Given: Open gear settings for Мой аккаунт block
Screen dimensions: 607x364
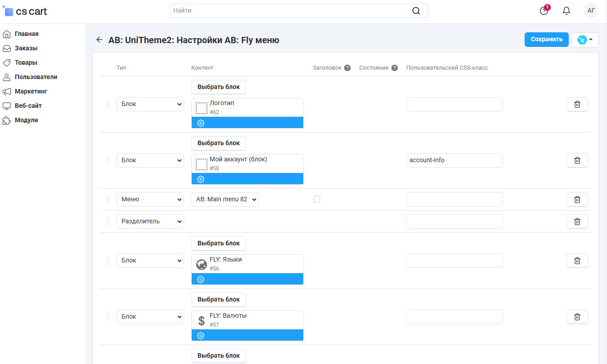Looking at the screenshot, I should pos(201,179).
